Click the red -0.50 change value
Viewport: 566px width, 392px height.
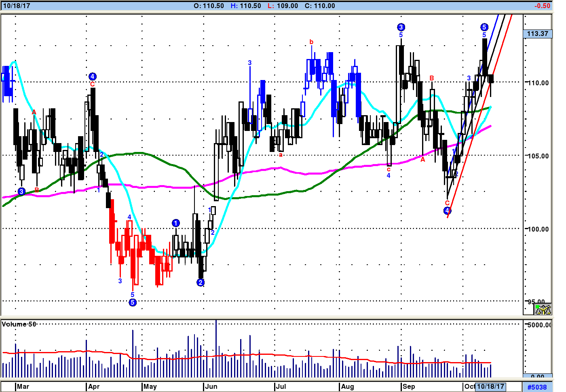click(542, 6)
